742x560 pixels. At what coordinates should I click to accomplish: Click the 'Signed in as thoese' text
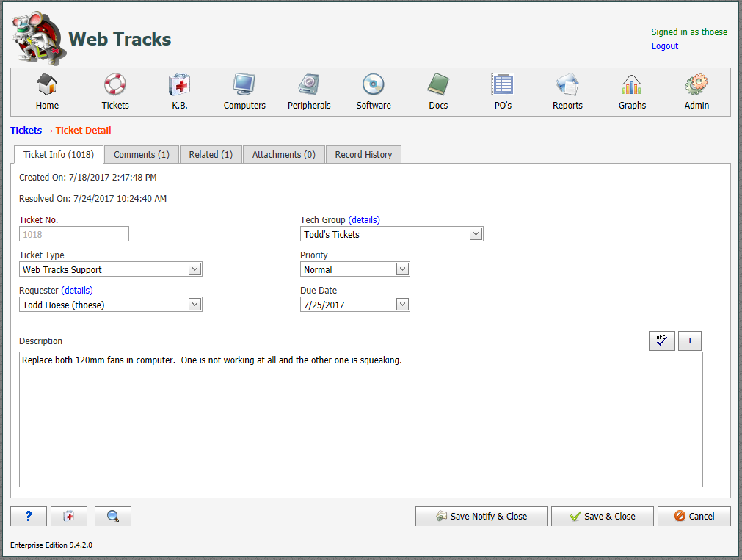pos(689,32)
